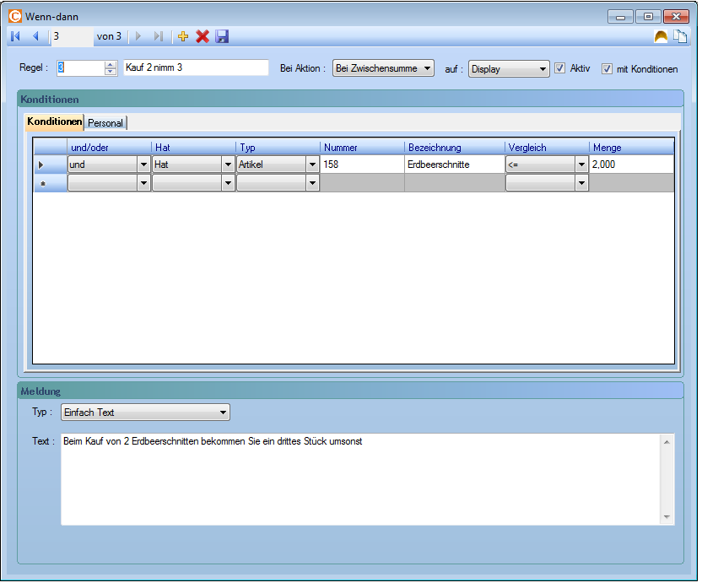Viewport: 702px width, 588px height.
Task: Jump to the last record
Action: [x=159, y=36]
